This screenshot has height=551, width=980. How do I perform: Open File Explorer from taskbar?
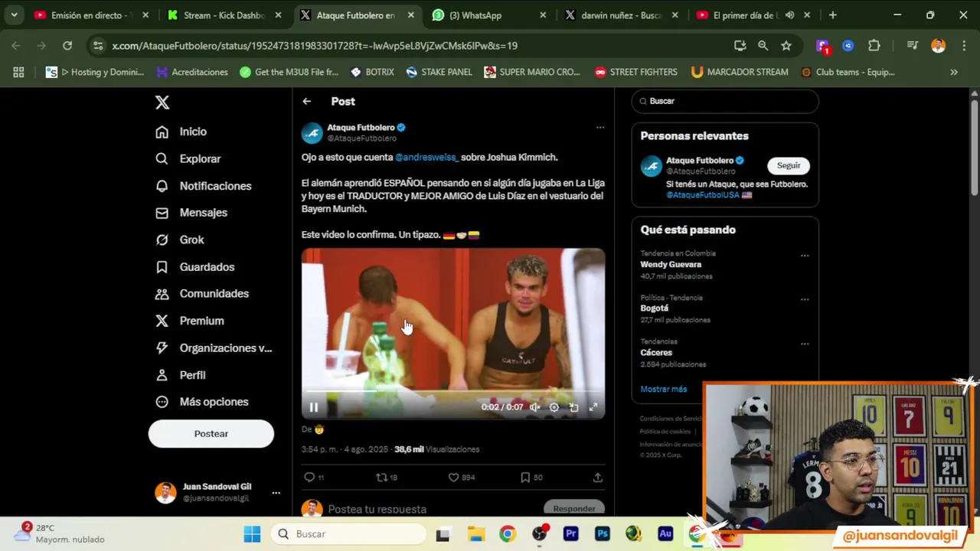pyautogui.click(x=475, y=534)
